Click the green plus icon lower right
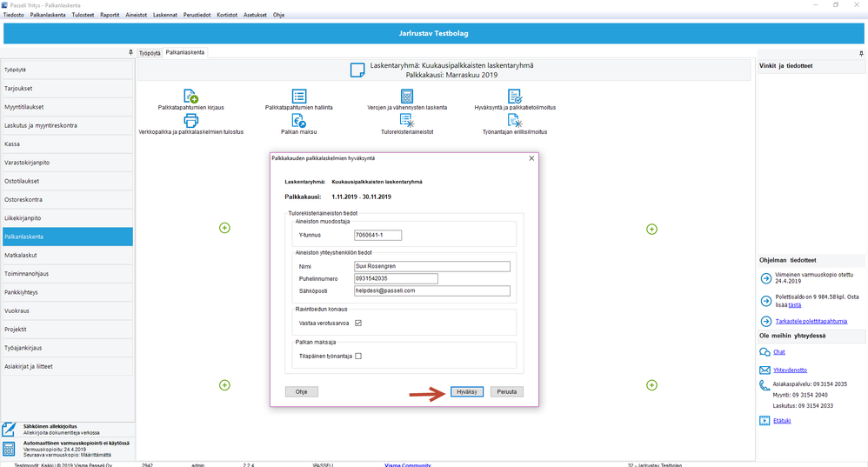868x467 pixels. [x=652, y=385]
